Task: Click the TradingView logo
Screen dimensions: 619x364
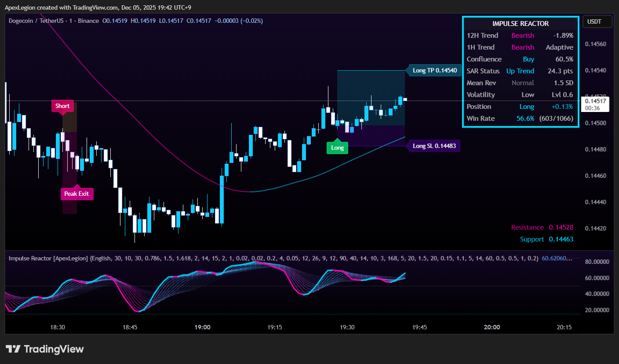Action: pos(44,349)
